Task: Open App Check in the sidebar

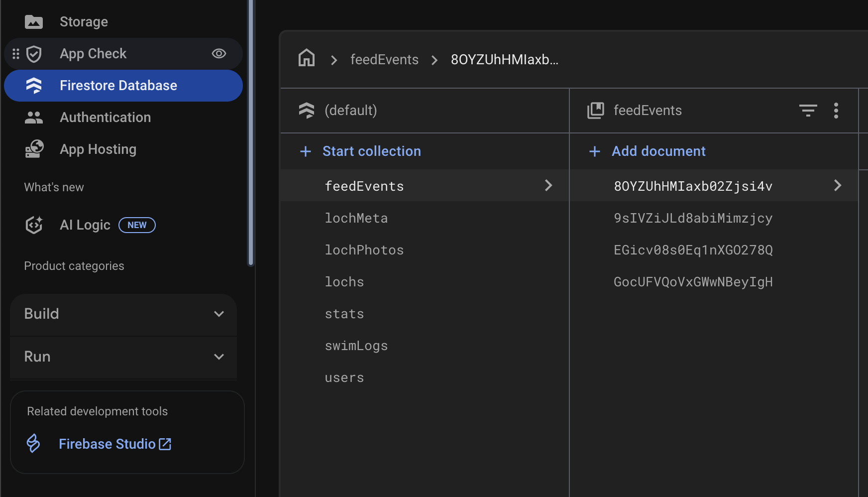Action: (123, 54)
